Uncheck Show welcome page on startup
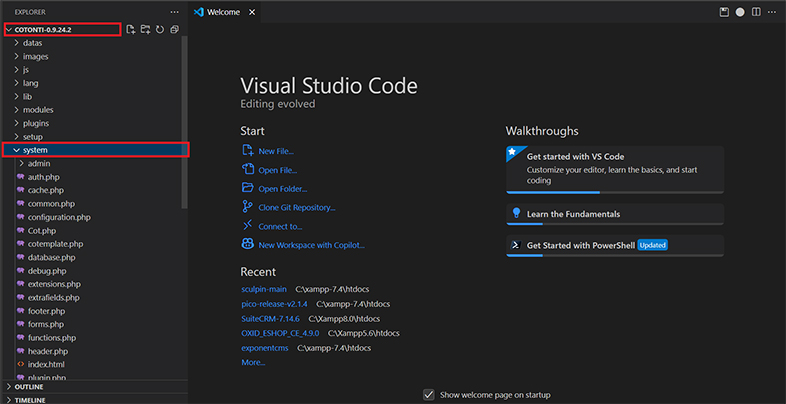The height and width of the screenshot is (404, 786). (x=429, y=394)
